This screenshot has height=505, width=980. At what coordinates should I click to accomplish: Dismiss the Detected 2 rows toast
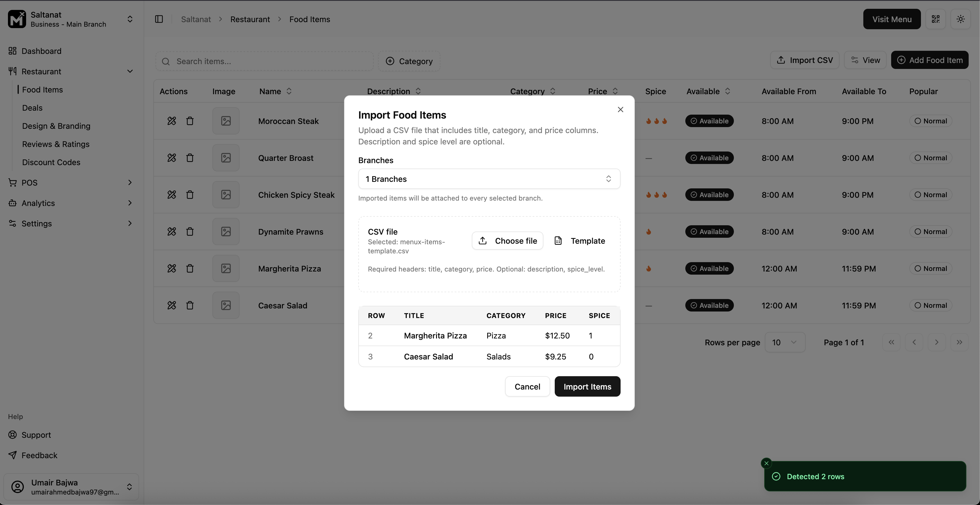pos(766,463)
